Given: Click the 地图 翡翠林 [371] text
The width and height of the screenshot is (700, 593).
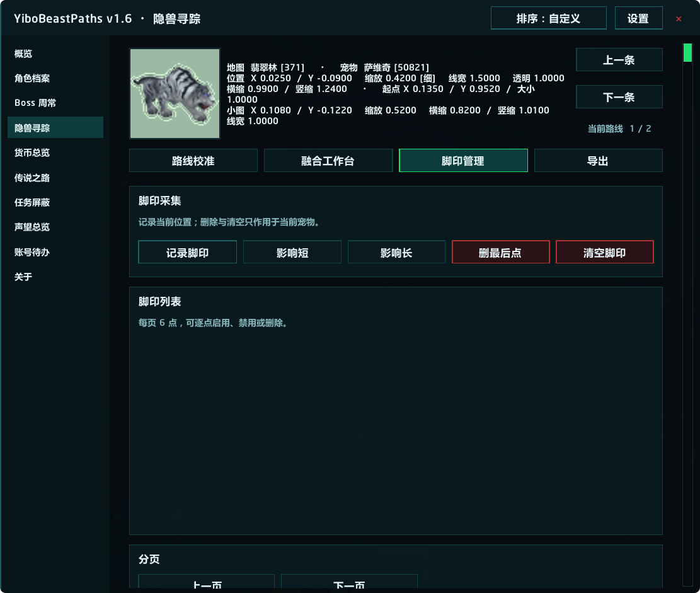Looking at the screenshot, I should pyautogui.click(x=265, y=67).
